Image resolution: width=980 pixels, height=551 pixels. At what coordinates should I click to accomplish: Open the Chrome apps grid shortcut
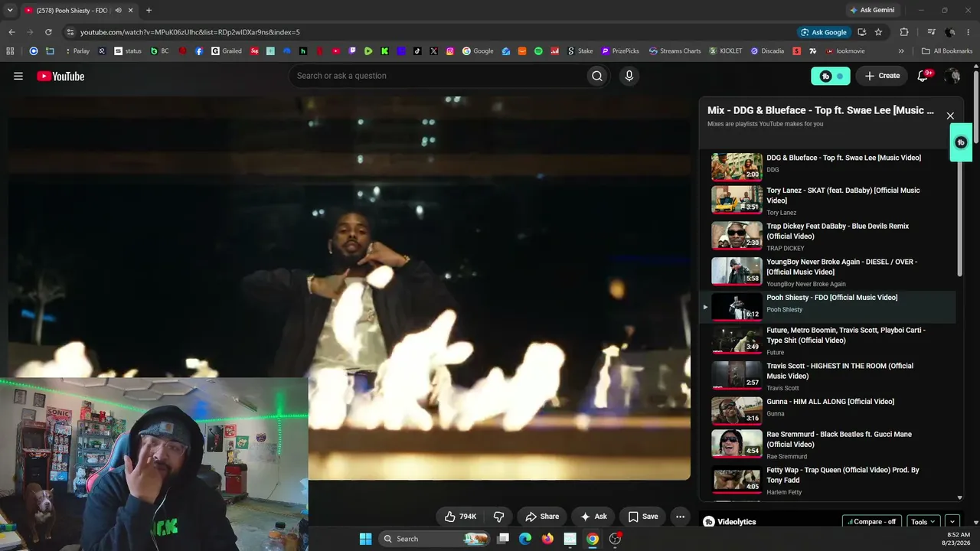pos(10,51)
